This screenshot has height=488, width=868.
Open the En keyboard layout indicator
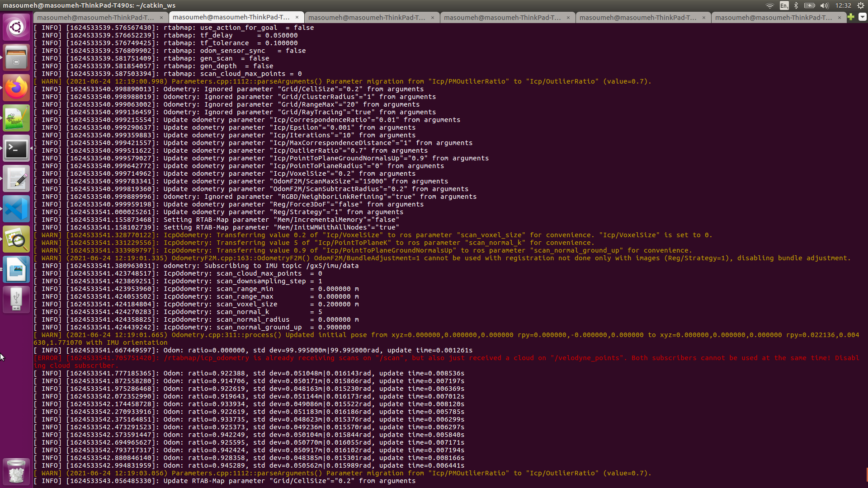pyautogui.click(x=784, y=5)
